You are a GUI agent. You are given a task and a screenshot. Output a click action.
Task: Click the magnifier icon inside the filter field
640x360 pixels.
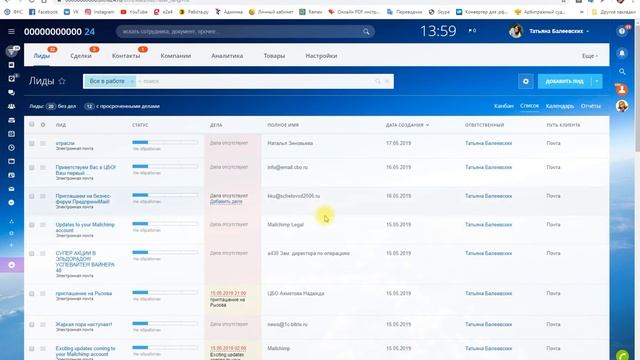point(378,81)
